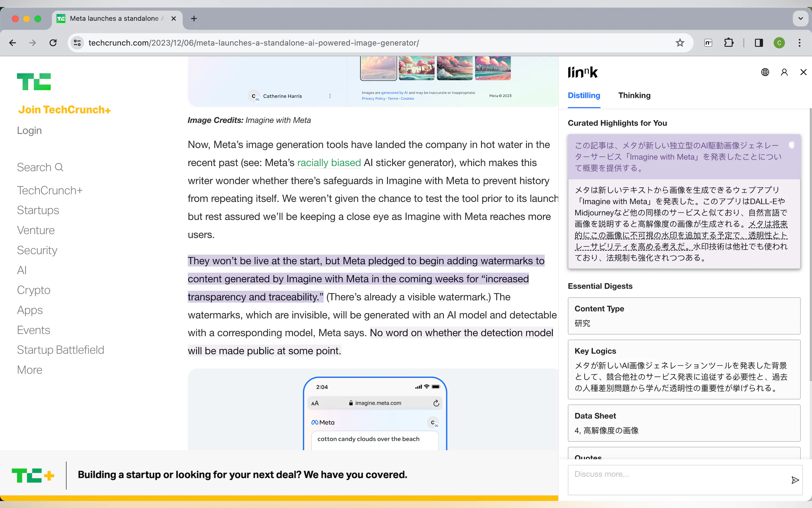Click the globe language icon in linnk panel

(765, 72)
